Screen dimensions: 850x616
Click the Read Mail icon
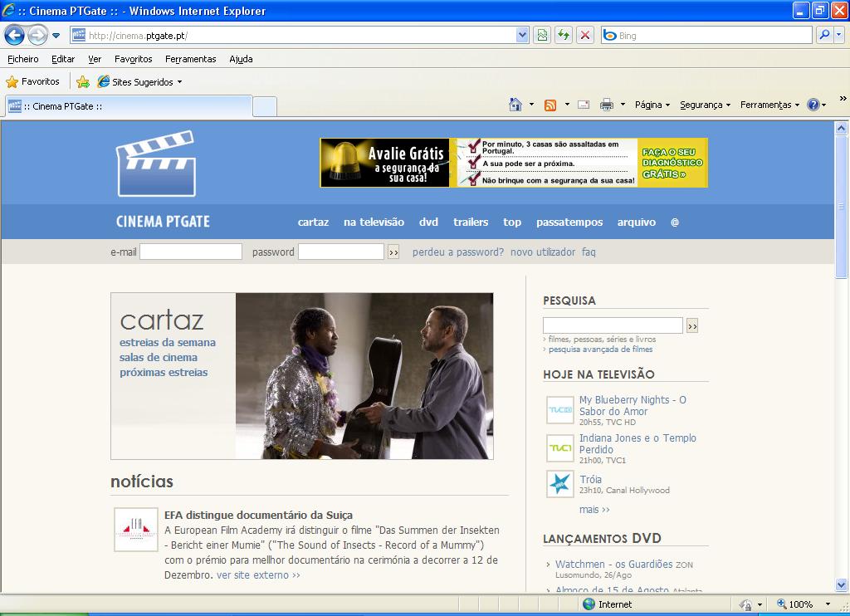point(584,105)
